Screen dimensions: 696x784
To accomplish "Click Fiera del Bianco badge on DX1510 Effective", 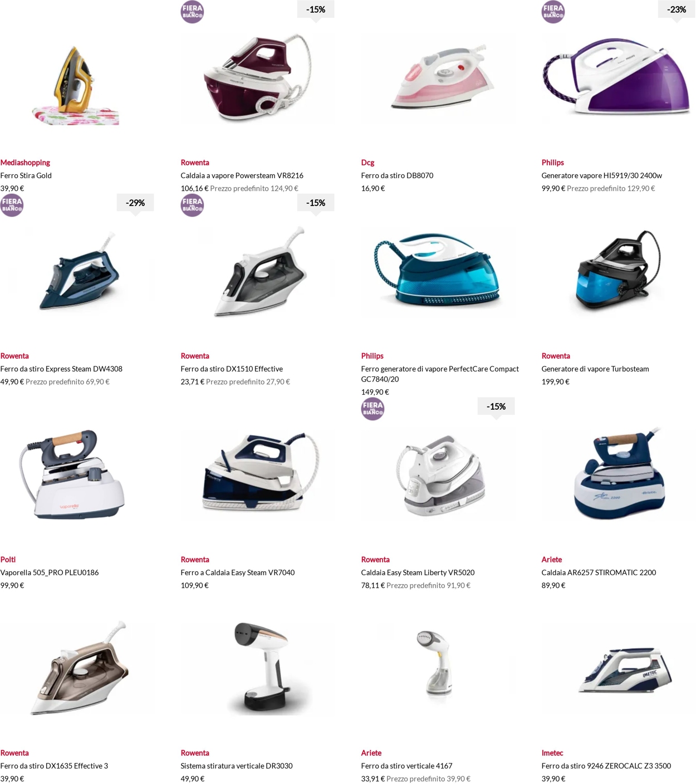I will point(192,205).
